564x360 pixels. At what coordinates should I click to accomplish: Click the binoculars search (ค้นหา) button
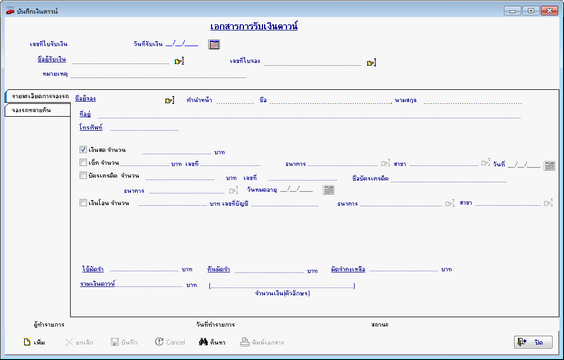point(212,342)
